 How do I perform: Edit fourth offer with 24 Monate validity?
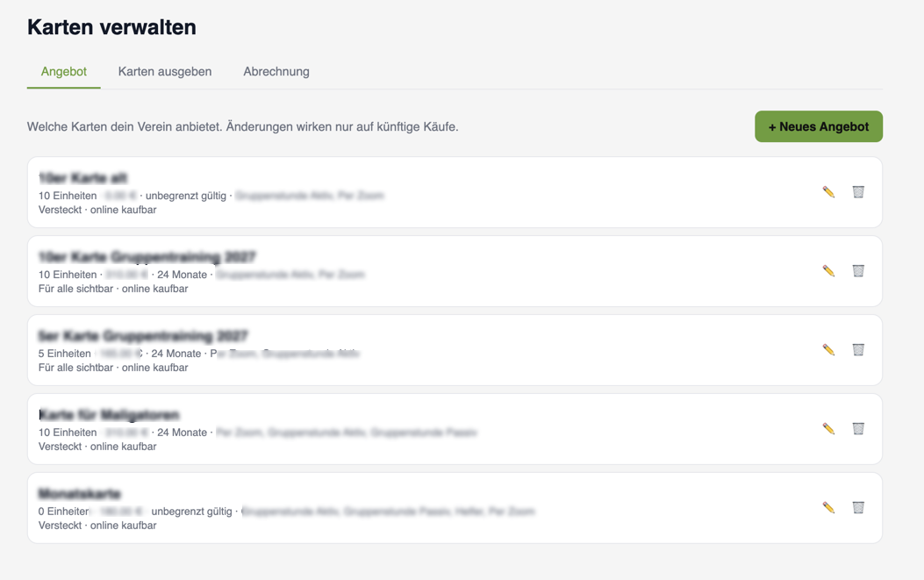click(x=828, y=429)
